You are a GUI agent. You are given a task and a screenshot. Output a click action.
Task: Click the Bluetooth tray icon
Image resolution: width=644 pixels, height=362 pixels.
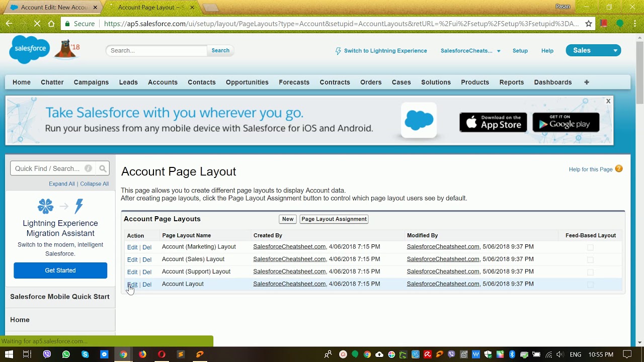tap(512, 354)
